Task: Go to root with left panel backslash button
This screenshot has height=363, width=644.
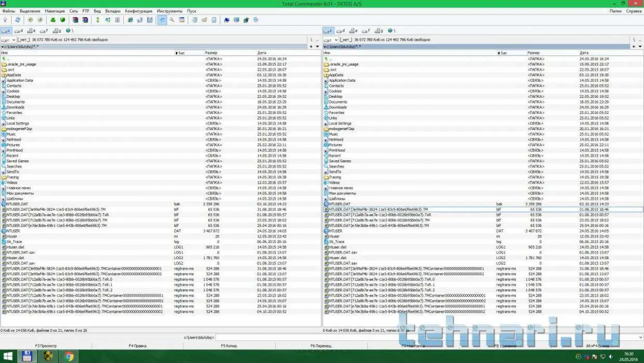Action: coord(312,40)
